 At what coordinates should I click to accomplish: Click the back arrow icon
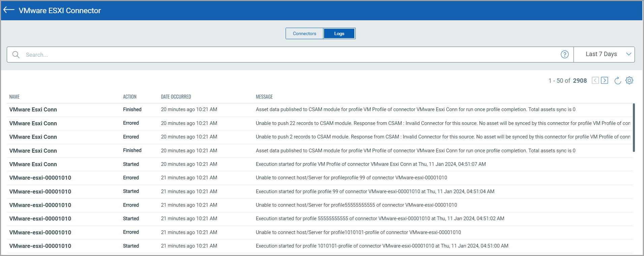pyautogui.click(x=9, y=10)
